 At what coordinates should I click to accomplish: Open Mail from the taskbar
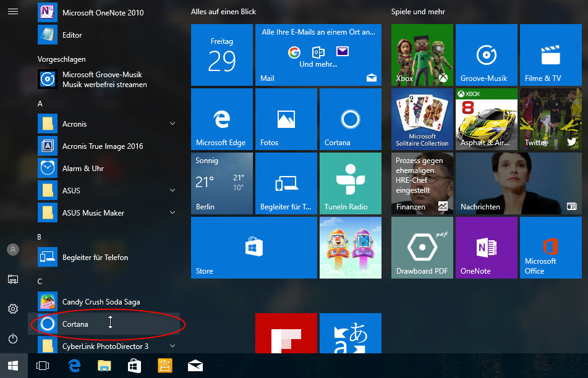click(x=195, y=366)
